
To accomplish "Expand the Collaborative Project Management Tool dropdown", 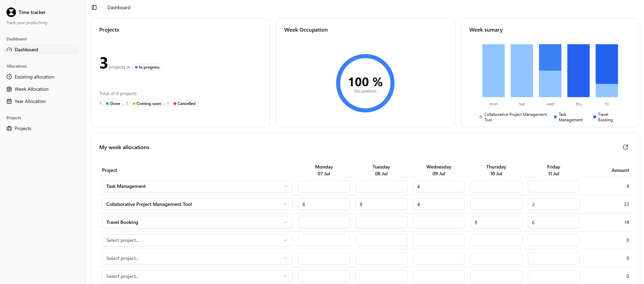I will 197,204.
